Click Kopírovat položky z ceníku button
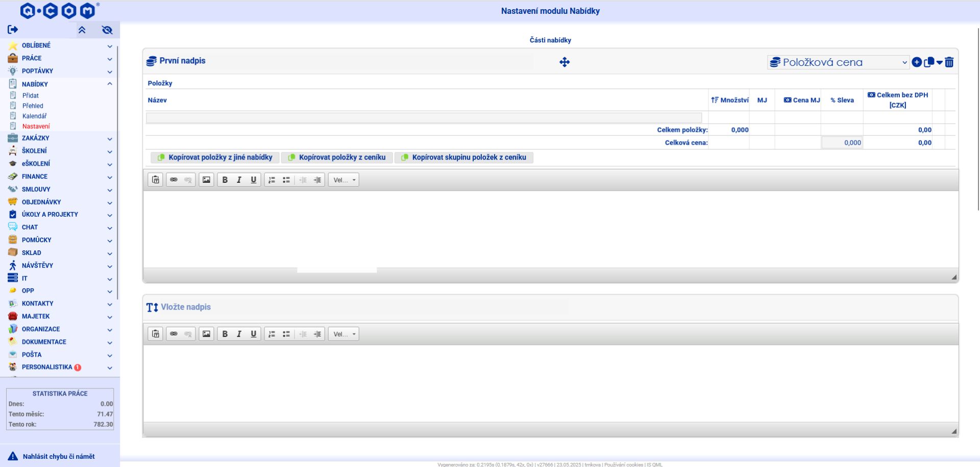 point(337,157)
